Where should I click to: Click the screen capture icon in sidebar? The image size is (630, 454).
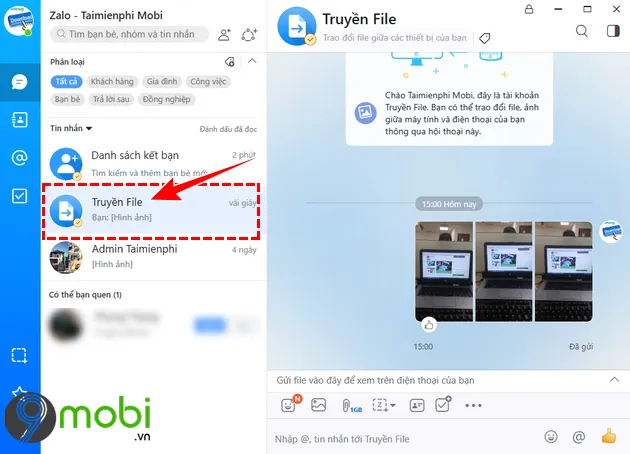tap(19, 356)
